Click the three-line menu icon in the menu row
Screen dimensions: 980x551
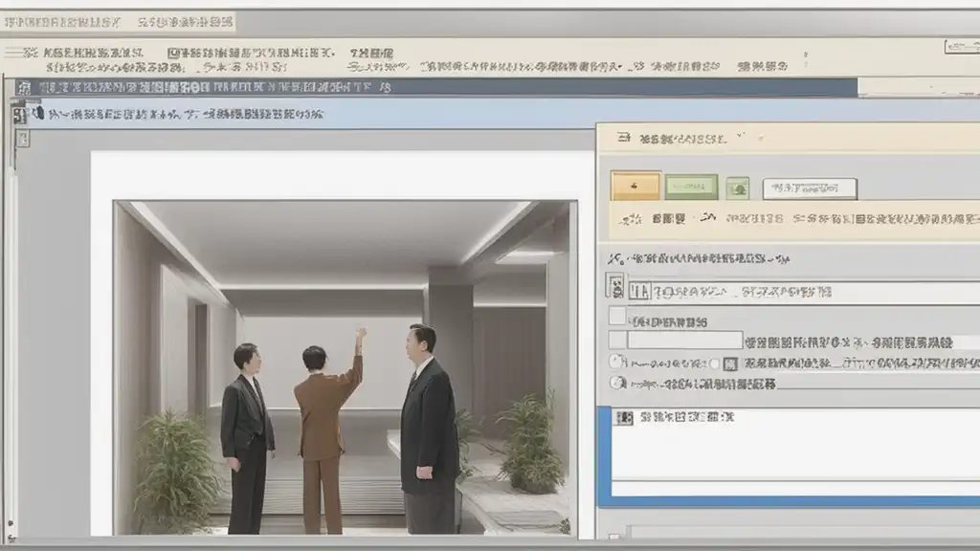point(14,53)
